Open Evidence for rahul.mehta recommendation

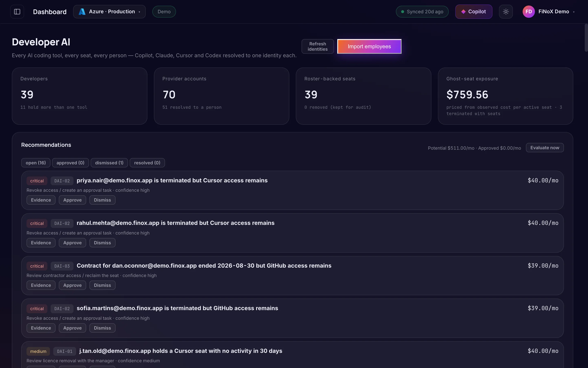click(41, 243)
